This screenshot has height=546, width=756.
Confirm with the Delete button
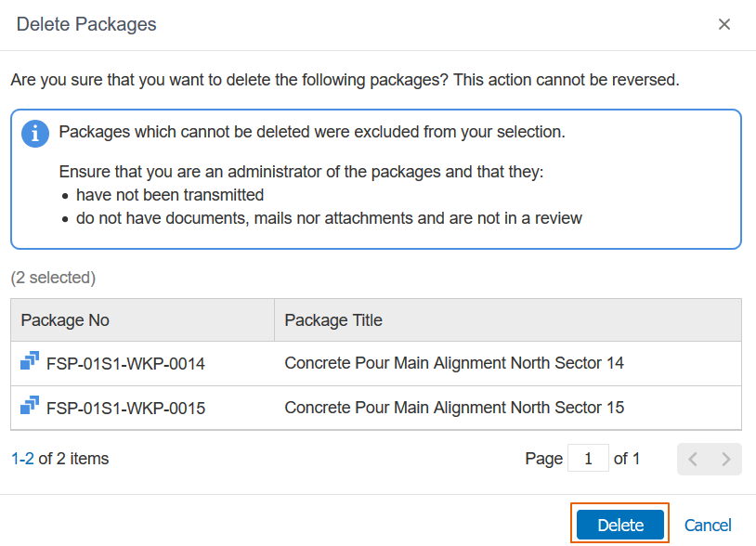[x=620, y=525]
